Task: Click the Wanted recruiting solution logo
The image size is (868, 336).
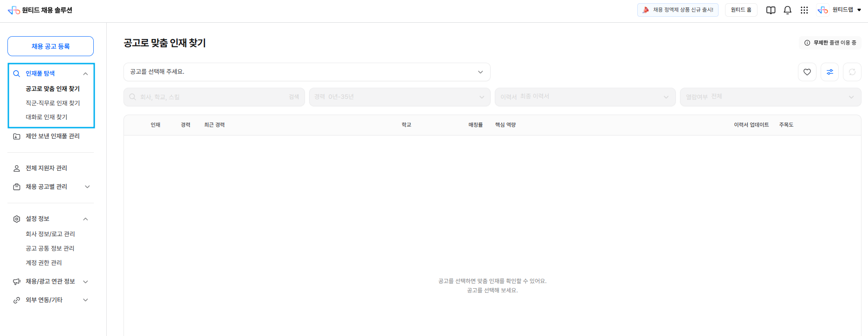Action: coord(40,10)
